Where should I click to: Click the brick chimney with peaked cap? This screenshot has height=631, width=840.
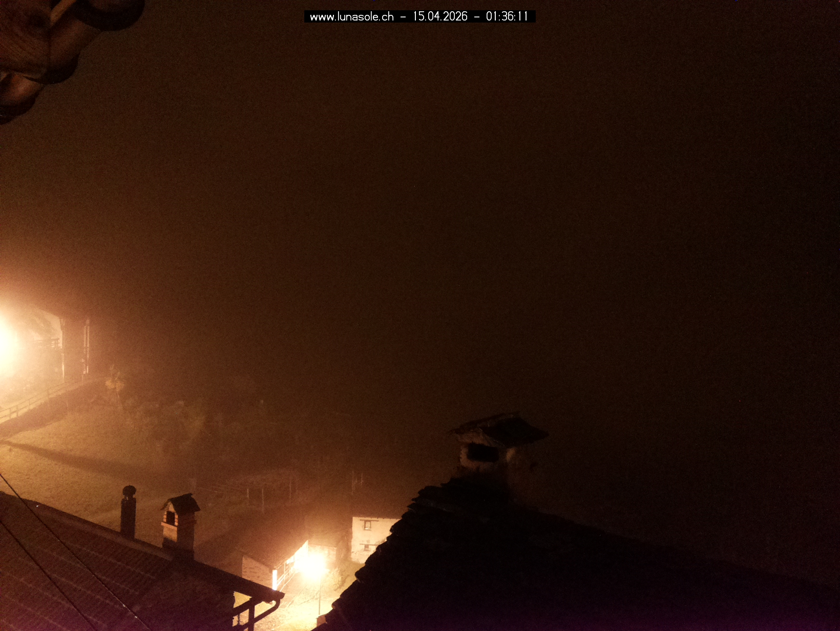pos(179,520)
